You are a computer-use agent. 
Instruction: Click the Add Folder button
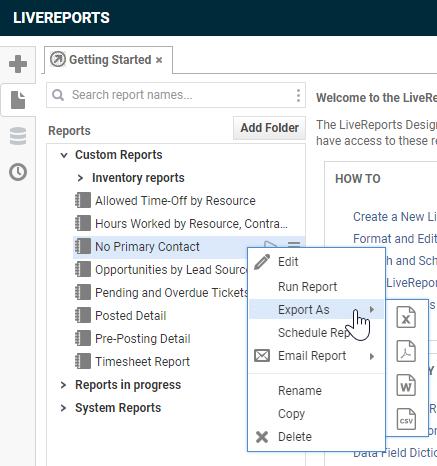(269, 128)
